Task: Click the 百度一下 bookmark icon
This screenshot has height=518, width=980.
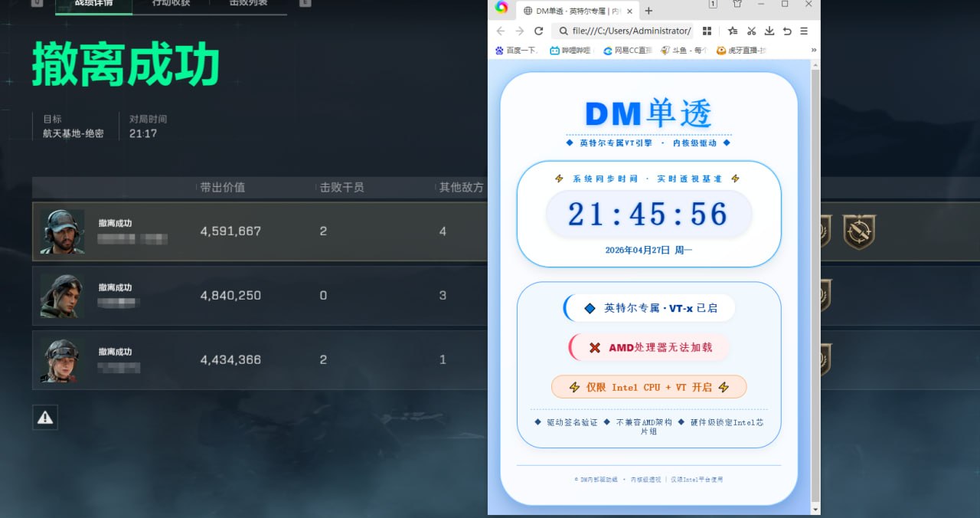Action: click(x=500, y=50)
